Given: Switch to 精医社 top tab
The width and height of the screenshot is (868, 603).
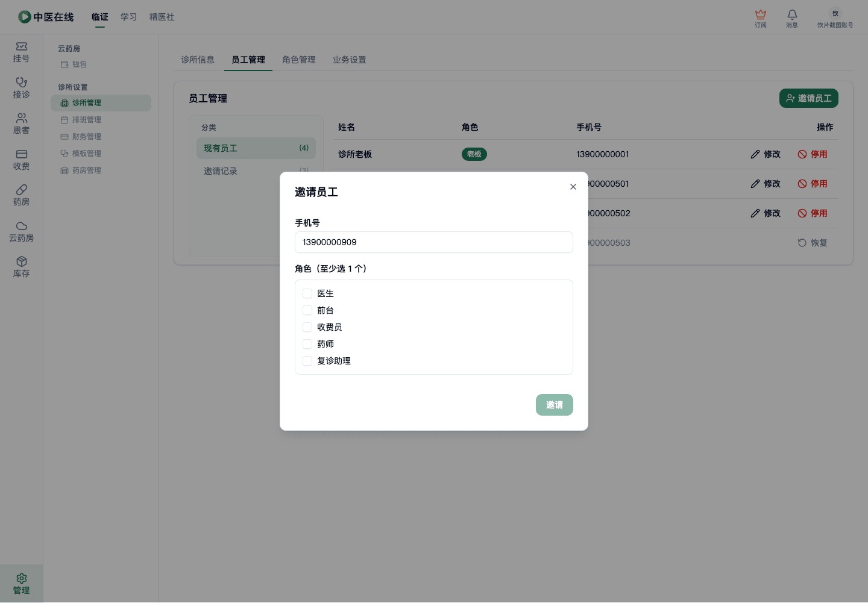Looking at the screenshot, I should pyautogui.click(x=162, y=17).
